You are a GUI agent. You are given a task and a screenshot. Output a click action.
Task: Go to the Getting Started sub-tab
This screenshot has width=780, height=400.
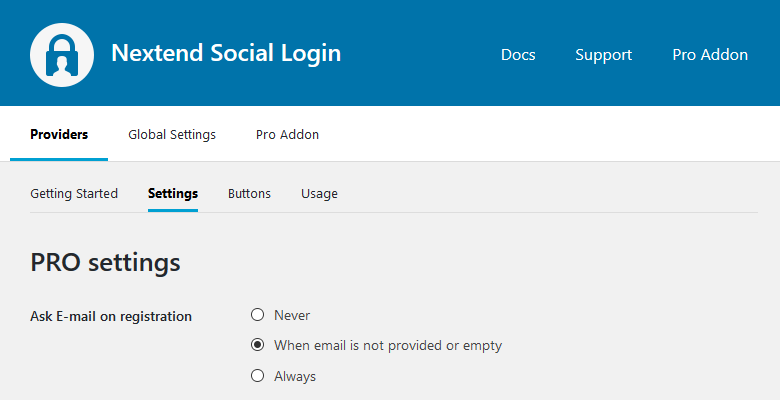click(74, 194)
